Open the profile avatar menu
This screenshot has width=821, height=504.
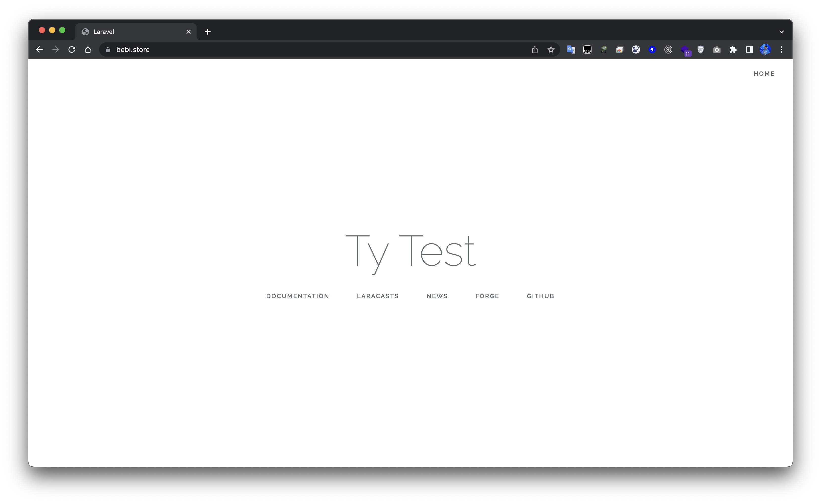click(765, 50)
